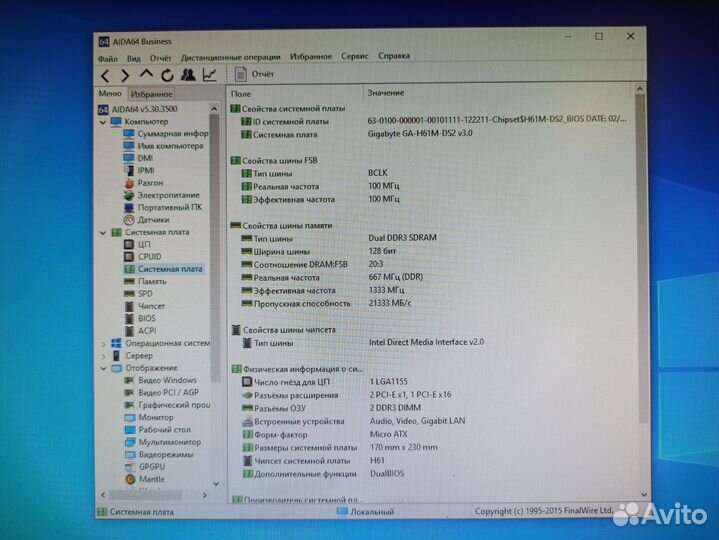Click the tree panel horizontal scroll-right arrow
Screen dimensions: 719x540
coord(205,496)
